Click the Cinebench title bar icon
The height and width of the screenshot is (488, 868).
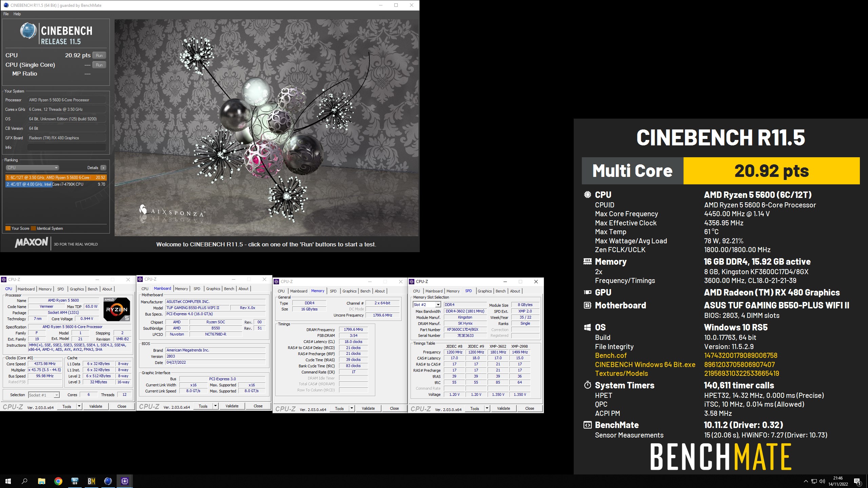pyautogui.click(x=6, y=5)
